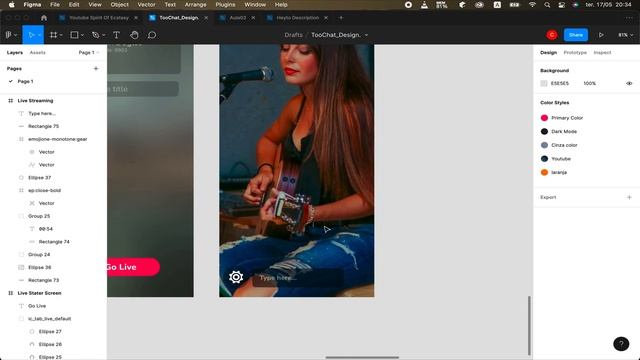Viewport: 640px width, 360px height.
Task: Open the Frame tool options arrow
Action: click(61, 36)
